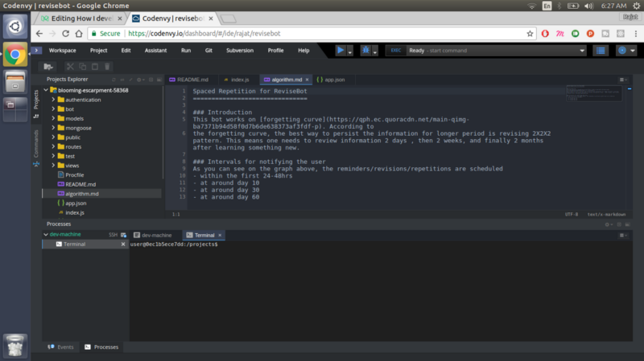Select the Procfile in project tree

[74, 174]
